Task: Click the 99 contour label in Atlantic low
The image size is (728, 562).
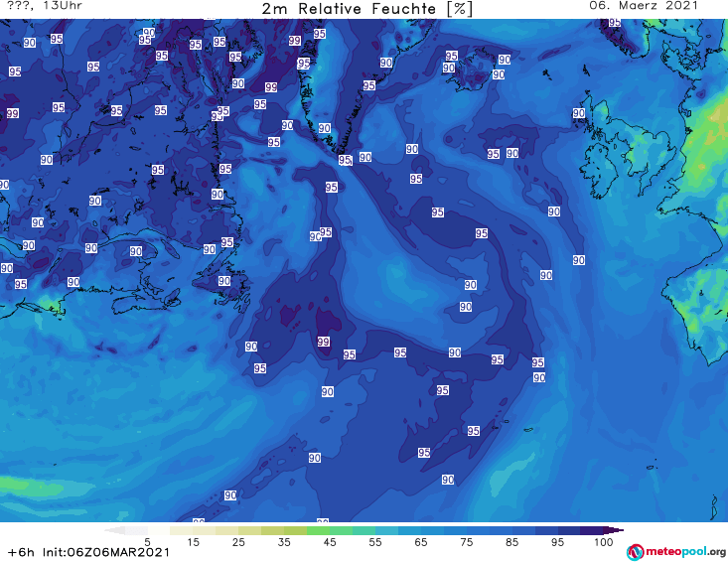Action: click(x=324, y=342)
